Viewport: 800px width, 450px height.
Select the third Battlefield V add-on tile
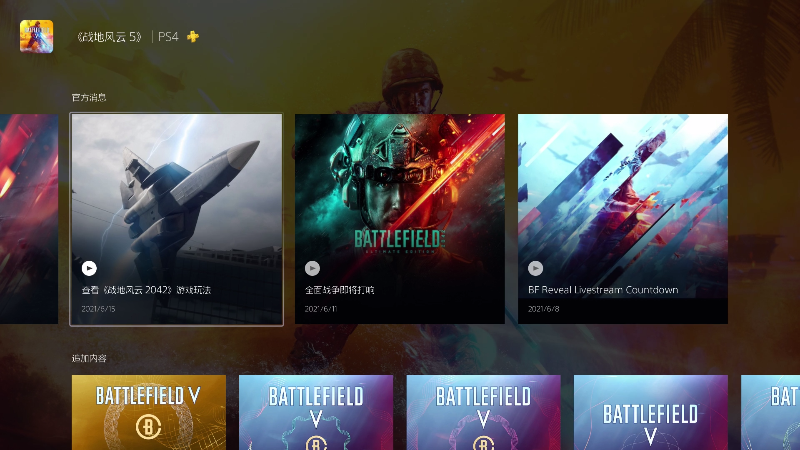[484, 412]
